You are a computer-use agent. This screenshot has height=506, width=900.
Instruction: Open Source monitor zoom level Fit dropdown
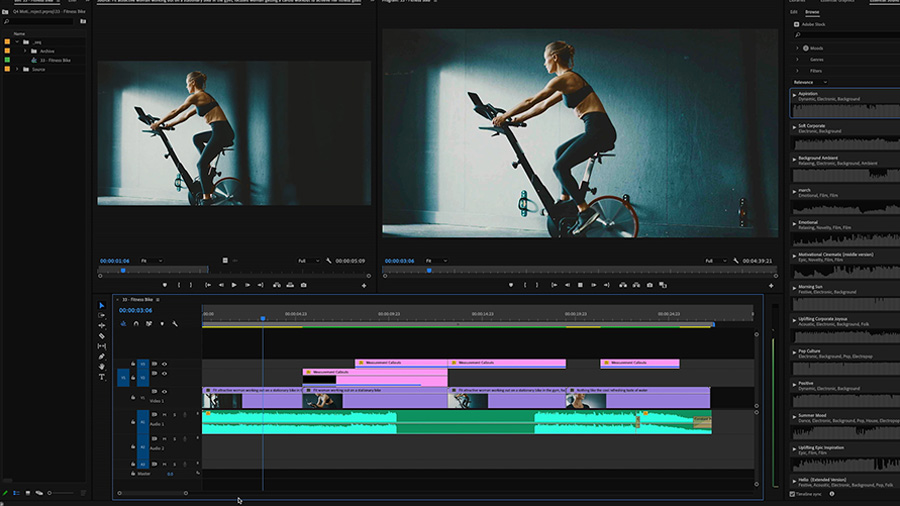pos(152,261)
